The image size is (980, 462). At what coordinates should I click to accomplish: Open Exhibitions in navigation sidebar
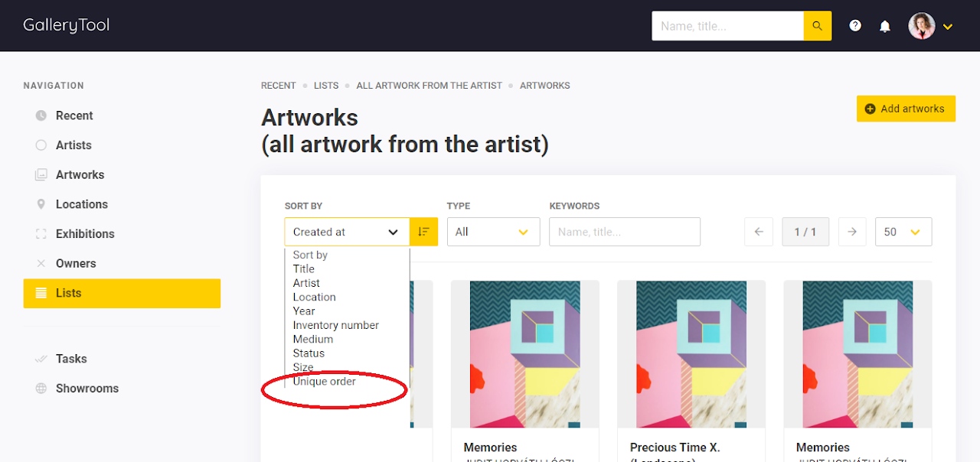click(85, 234)
